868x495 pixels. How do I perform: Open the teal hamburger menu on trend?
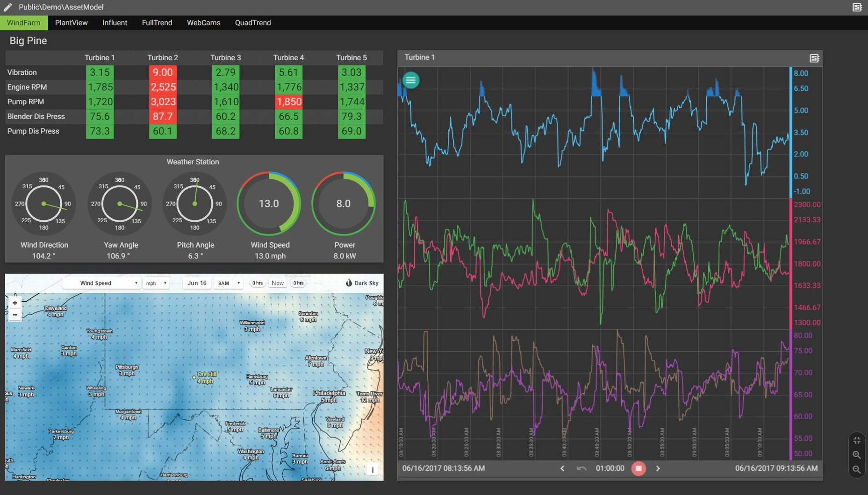click(x=410, y=80)
